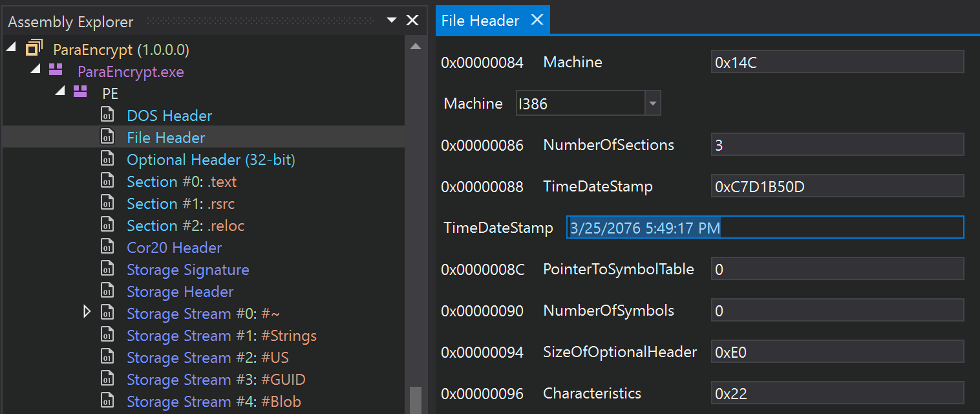Viewport: 980px width, 414px height.
Task: Collapse the ParaEncrypt (1.0.0.0) assembly node
Action: 11,48
